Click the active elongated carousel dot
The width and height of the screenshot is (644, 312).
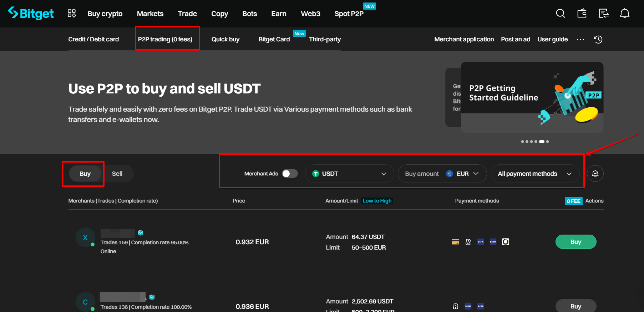click(542, 142)
